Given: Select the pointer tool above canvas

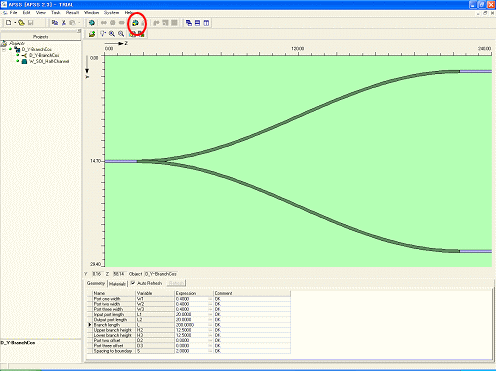Looking at the screenshot, I should pos(103,34).
